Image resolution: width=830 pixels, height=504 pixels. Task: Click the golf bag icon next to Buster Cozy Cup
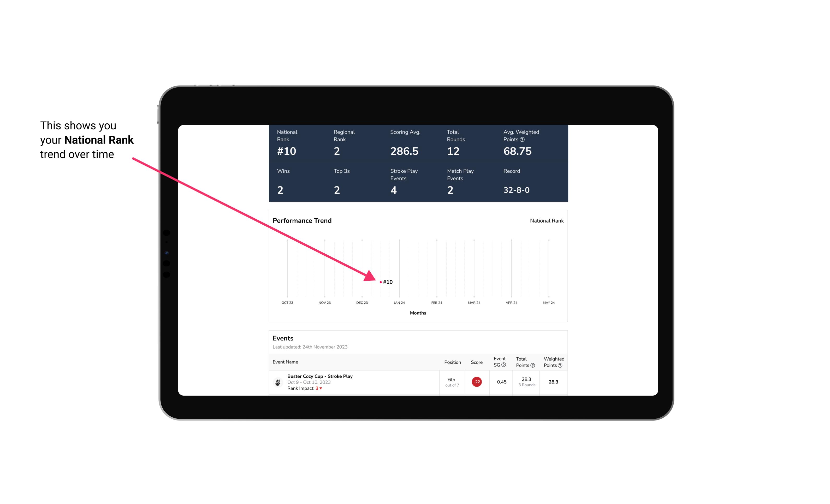277,381
